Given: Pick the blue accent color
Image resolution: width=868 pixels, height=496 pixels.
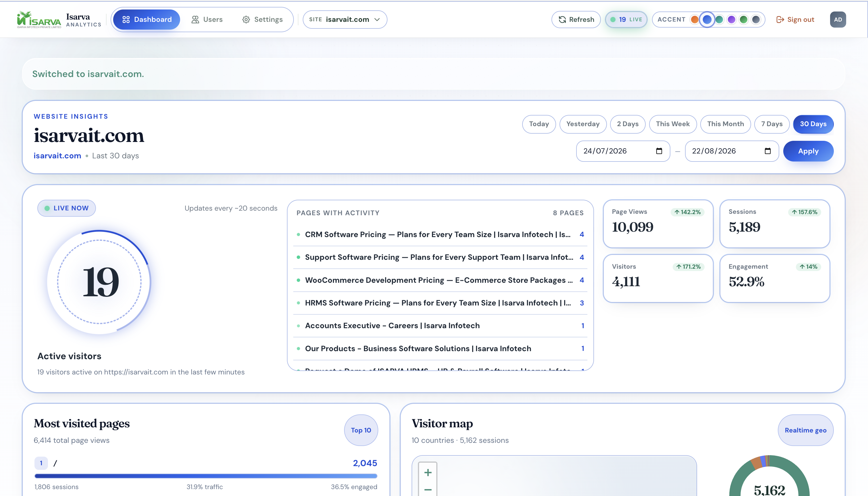Looking at the screenshot, I should coord(707,20).
